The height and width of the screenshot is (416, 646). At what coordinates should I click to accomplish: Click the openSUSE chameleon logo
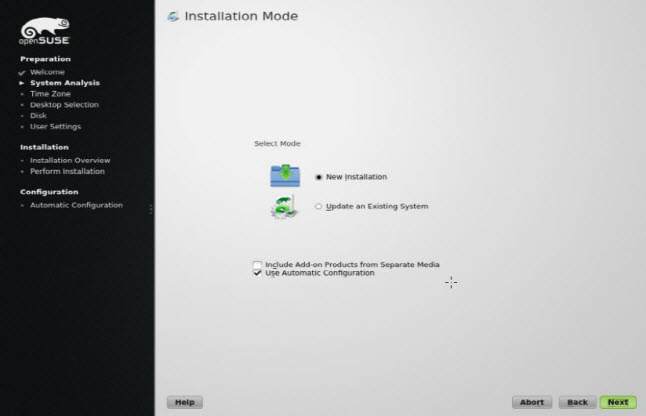[44, 31]
